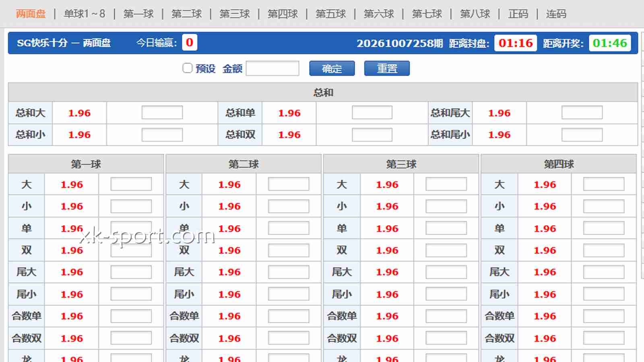Click the 第三球 大 odds 1.96
This screenshot has width=644, height=362.
pos(387,185)
